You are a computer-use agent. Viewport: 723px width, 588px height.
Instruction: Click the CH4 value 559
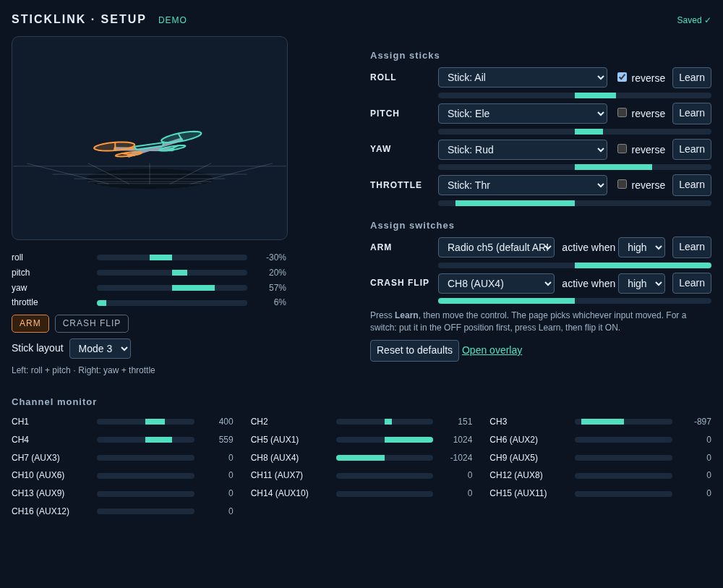click(x=226, y=440)
